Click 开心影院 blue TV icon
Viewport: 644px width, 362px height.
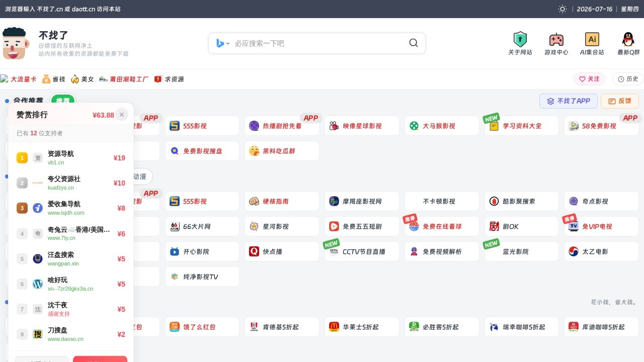pos(175,251)
